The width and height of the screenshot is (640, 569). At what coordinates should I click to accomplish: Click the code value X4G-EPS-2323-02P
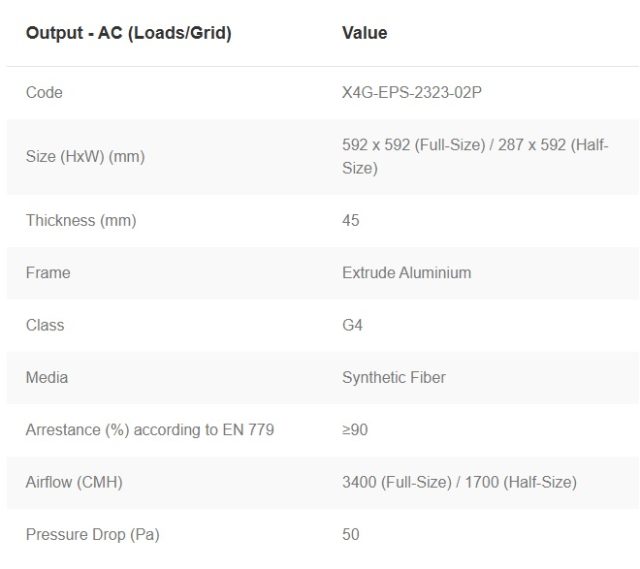click(x=412, y=92)
